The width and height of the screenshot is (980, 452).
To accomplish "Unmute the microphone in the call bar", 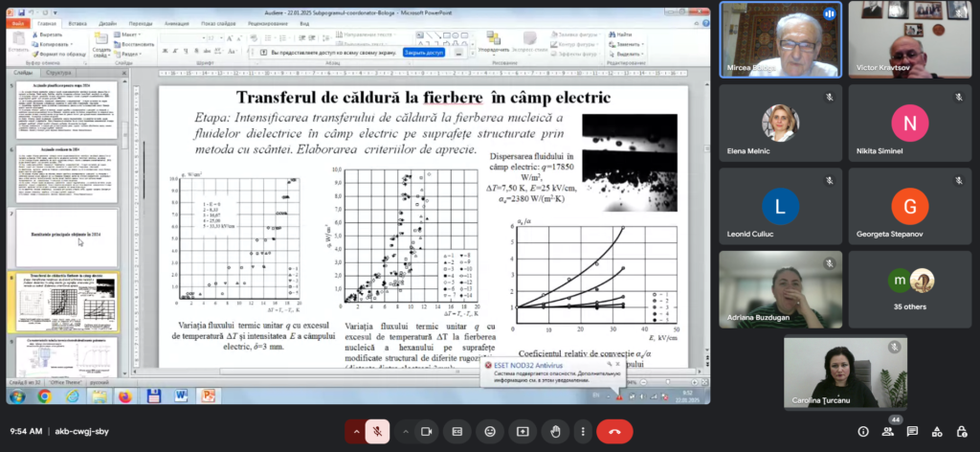I will [x=379, y=432].
